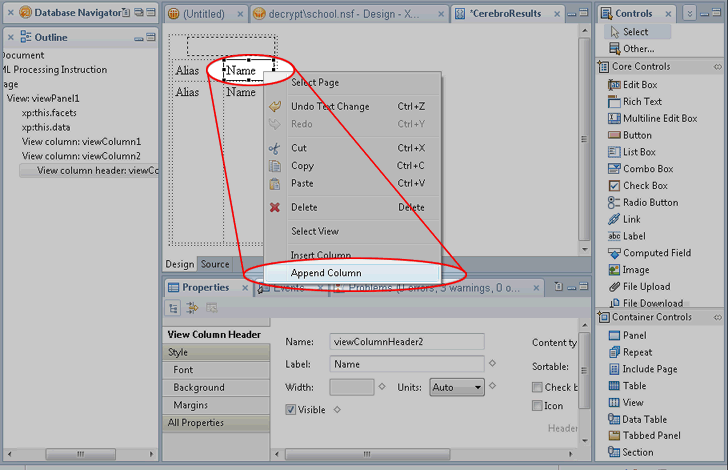This screenshot has width=728, height=470.
Task: Select the Tabbed Panel control
Action: click(644, 436)
